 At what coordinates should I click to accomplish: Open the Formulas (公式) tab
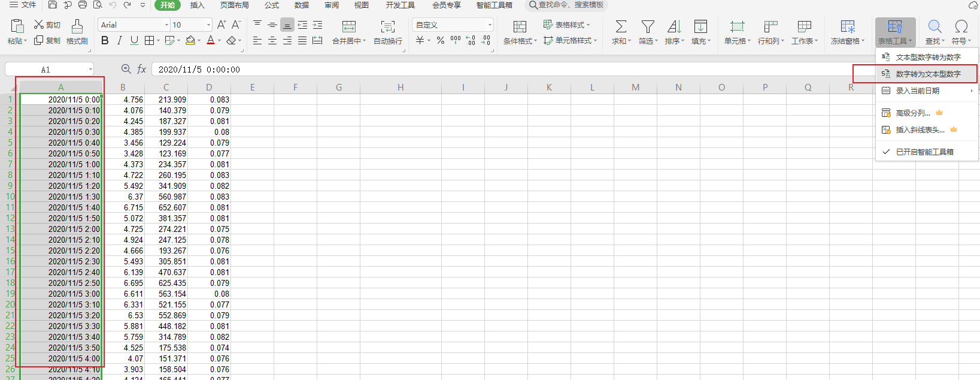pyautogui.click(x=272, y=5)
